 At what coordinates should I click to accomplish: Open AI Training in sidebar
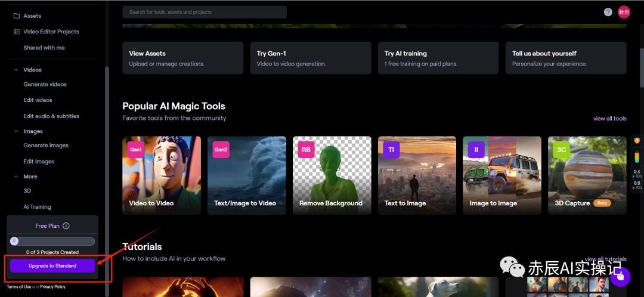click(x=37, y=206)
